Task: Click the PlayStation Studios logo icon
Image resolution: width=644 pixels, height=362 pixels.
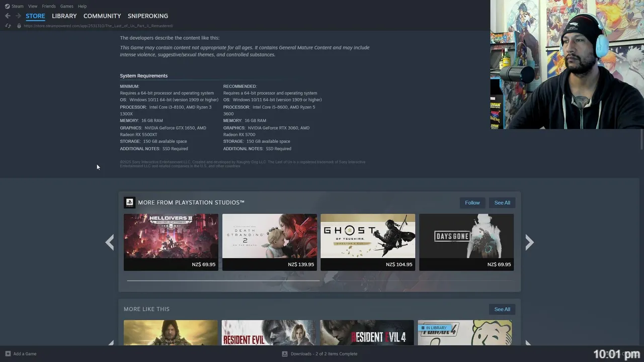Action: (x=129, y=203)
